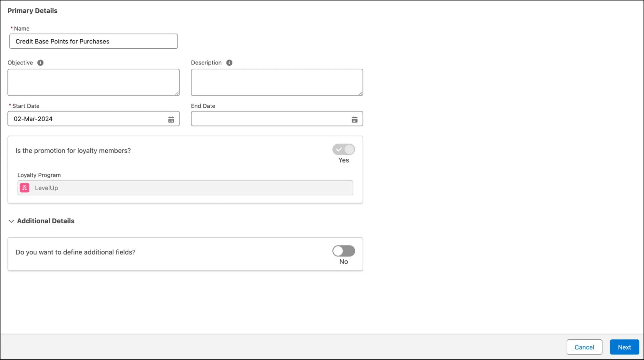Select the Name input field
Viewport: 644px width, 360px height.
(93, 41)
